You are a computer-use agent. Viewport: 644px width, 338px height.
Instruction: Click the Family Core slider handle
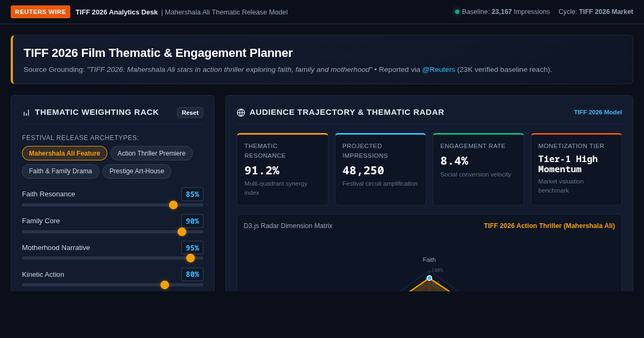182,232
